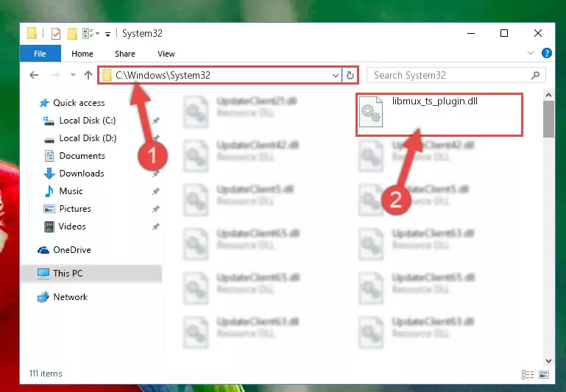Screen dimensions: 566x392
Task: Click the vertical scrollbar thumb
Action: [548, 119]
